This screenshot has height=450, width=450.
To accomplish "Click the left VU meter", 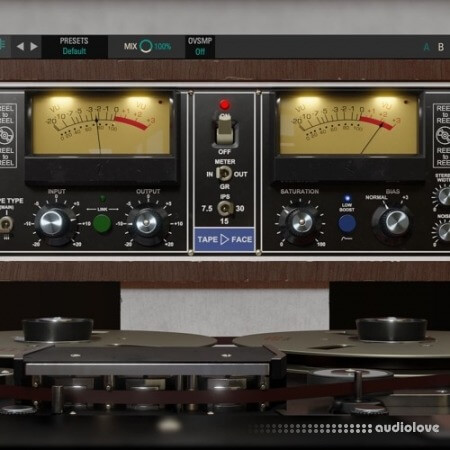I will (x=101, y=124).
